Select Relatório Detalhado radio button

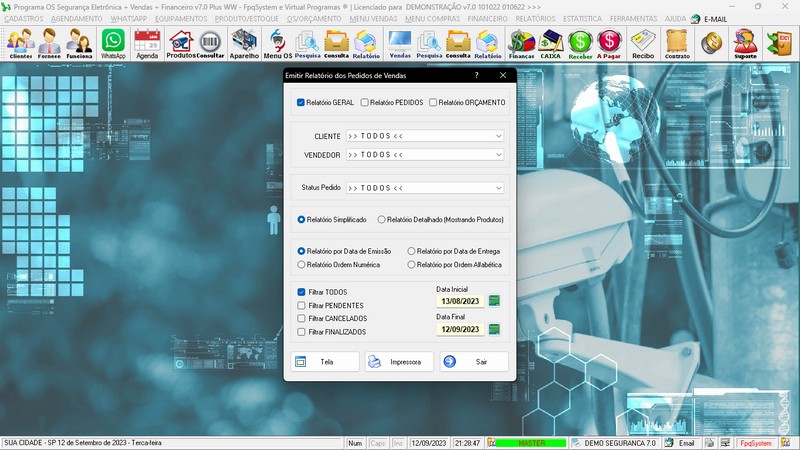click(381, 219)
